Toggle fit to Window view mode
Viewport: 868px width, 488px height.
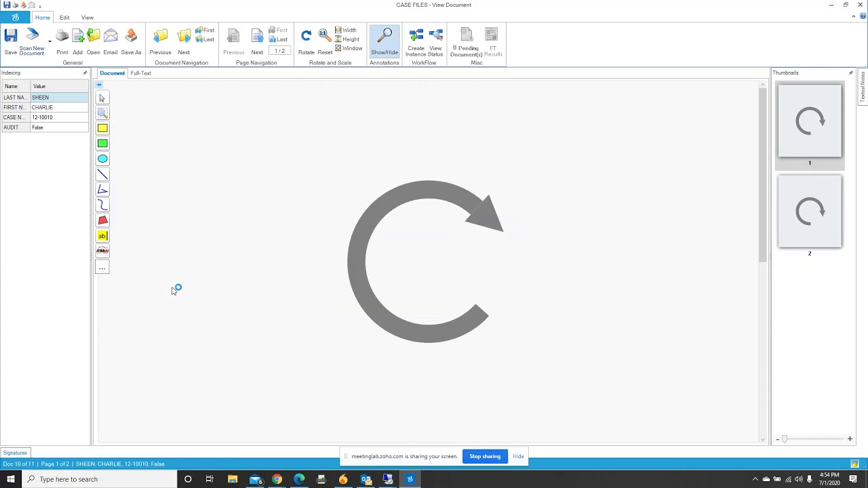coord(349,48)
